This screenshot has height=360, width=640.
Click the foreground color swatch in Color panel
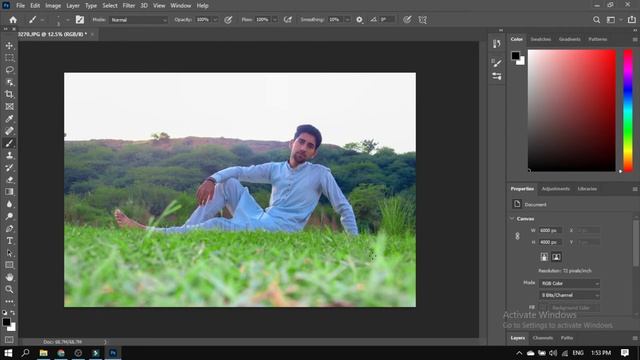516,56
